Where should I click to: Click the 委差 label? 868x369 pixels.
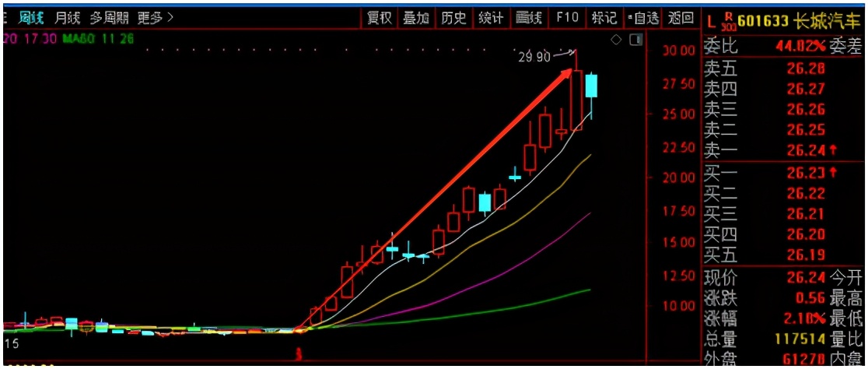click(x=846, y=47)
